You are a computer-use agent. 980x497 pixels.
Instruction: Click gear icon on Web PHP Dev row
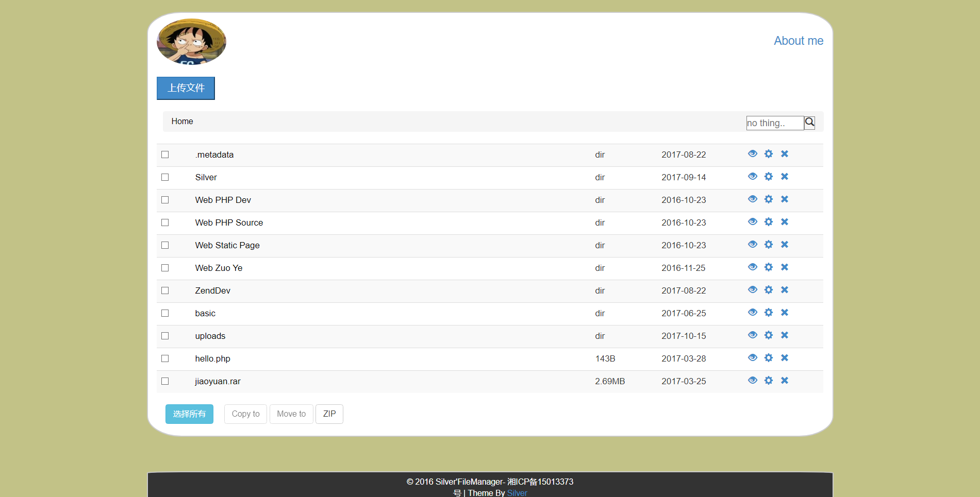[769, 199]
